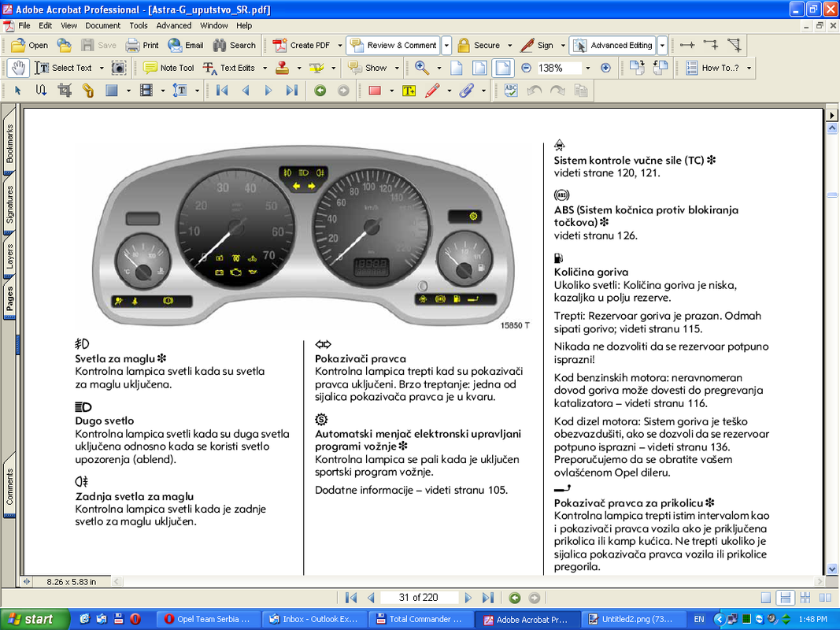Expand the Secure dropdown arrow
Image resolution: width=840 pixels, height=630 pixels.
pos(509,46)
